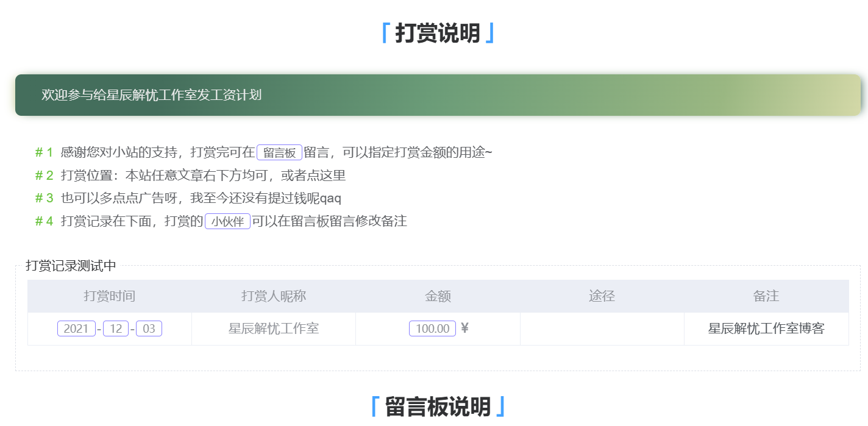This screenshot has height=426, width=868.
Task: Click the 打赏人昵称 column header
Action: click(274, 296)
